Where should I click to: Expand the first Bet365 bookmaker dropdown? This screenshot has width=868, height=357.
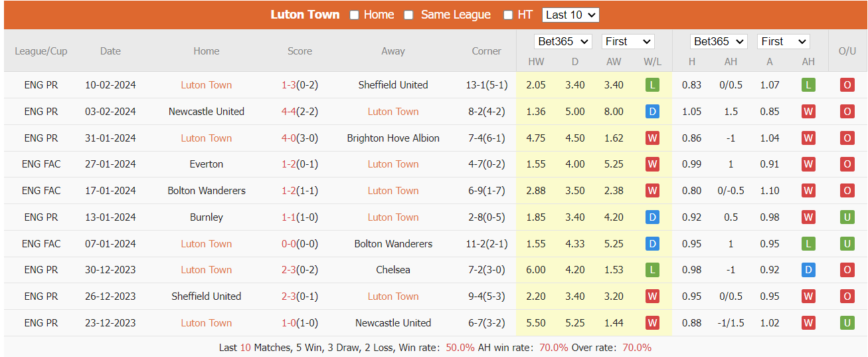pyautogui.click(x=563, y=41)
